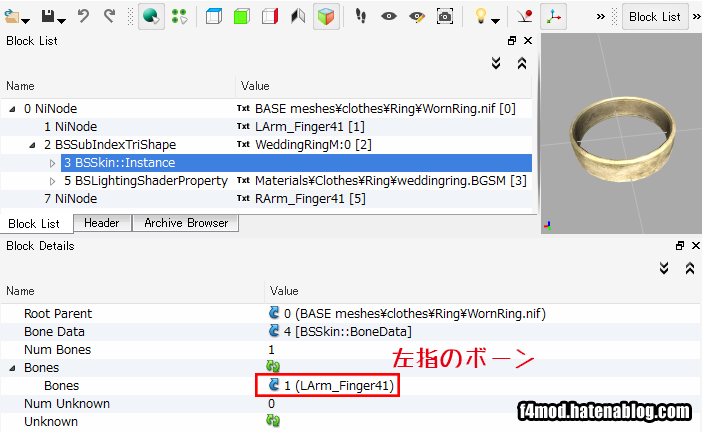Click the Block List toolbar button
Image resolution: width=702 pixels, height=432 pixels.
pyautogui.click(x=655, y=17)
